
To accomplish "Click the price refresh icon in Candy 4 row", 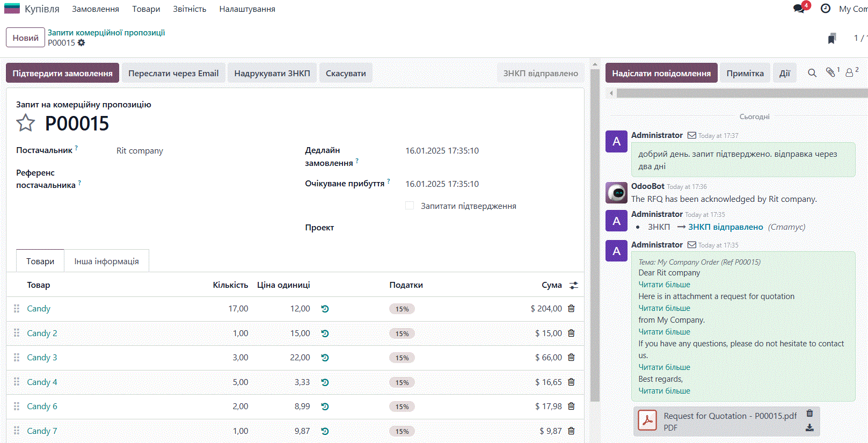I will tap(325, 382).
